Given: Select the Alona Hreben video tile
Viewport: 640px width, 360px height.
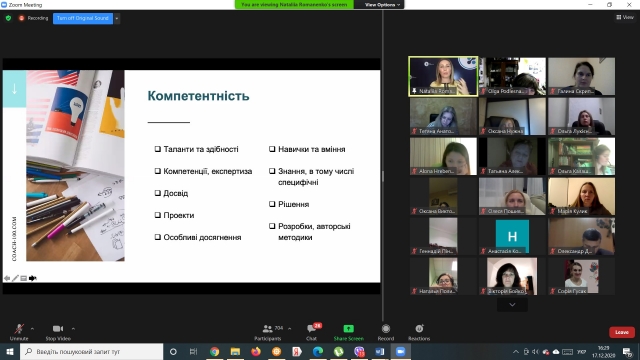Looking at the screenshot, I should [x=443, y=156].
